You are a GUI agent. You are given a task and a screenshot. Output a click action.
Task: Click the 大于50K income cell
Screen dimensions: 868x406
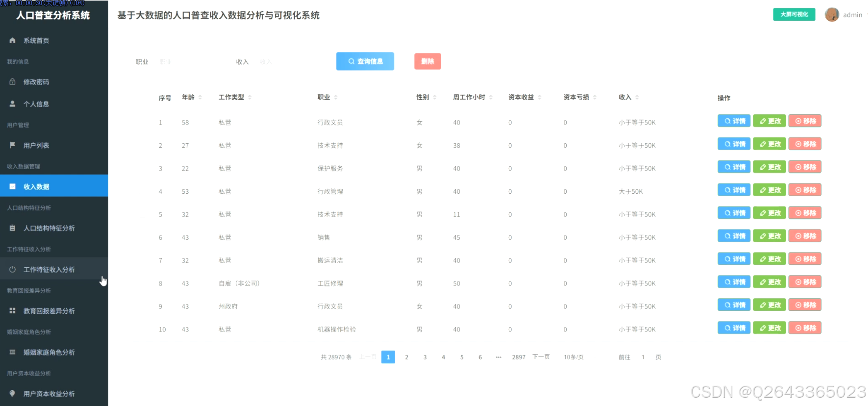pyautogui.click(x=631, y=192)
